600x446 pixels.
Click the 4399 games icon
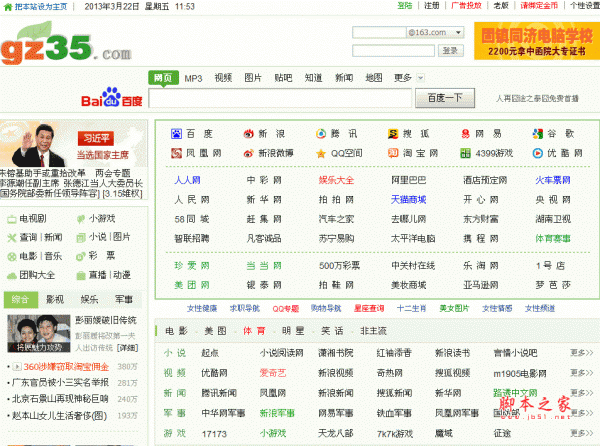coord(465,153)
